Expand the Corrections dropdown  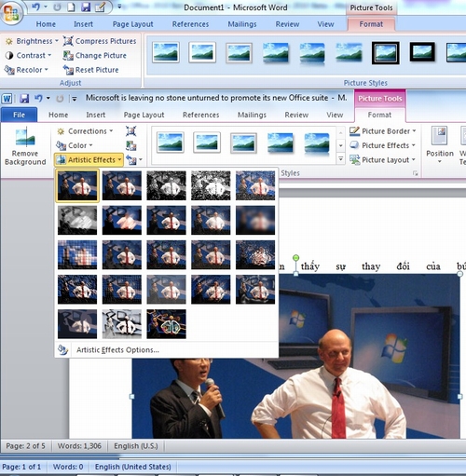pyautogui.click(x=85, y=131)
